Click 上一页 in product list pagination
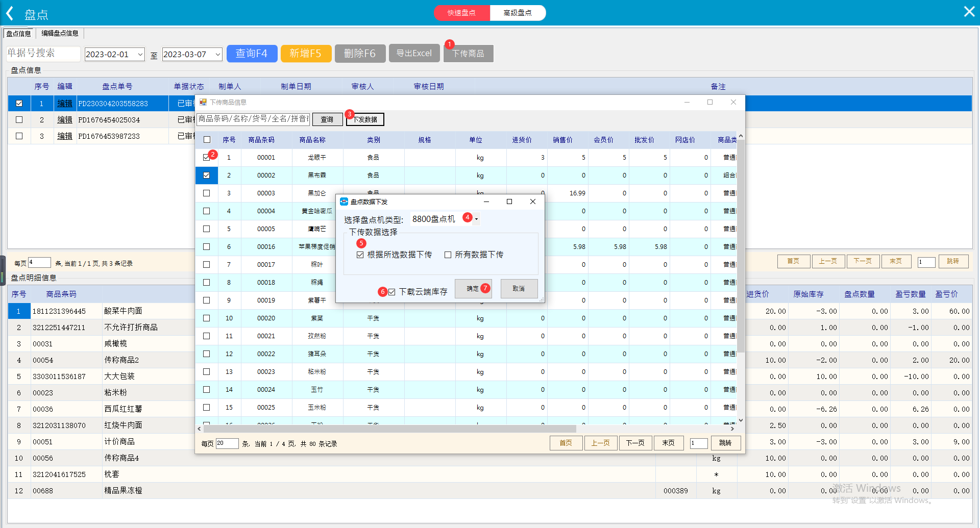The image size is (980, 528). click(x=601, y=443)
